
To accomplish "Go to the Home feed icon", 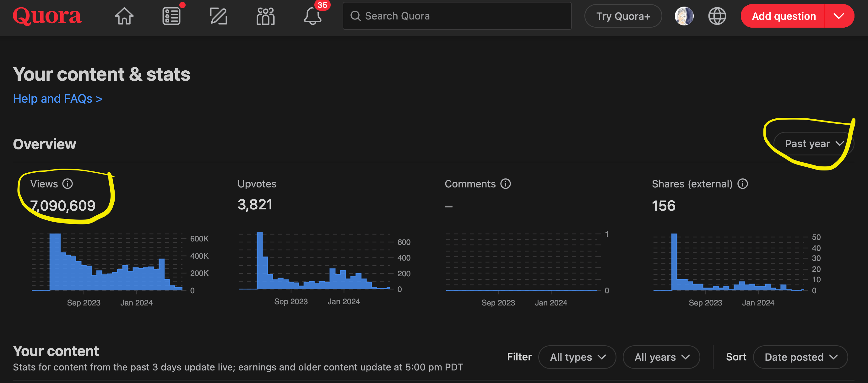I will coord(124,16).
